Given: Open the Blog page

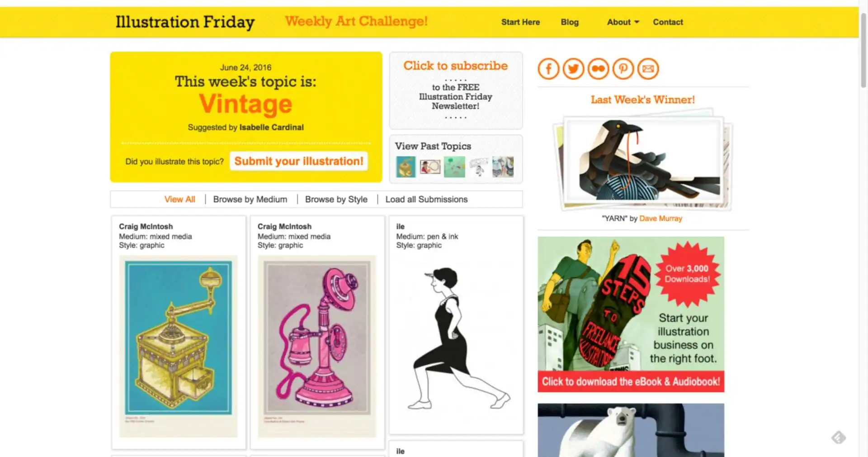Looking at the screenshot, I should (569, 22).
